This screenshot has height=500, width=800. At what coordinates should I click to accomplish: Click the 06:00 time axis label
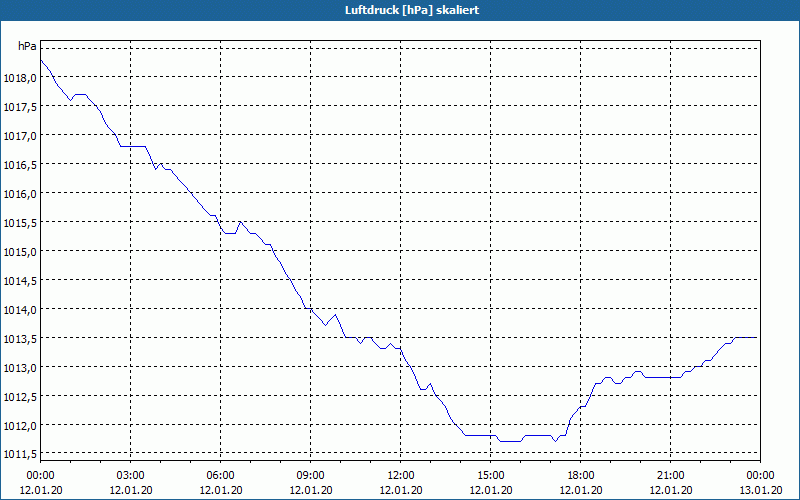pos(220,476)
